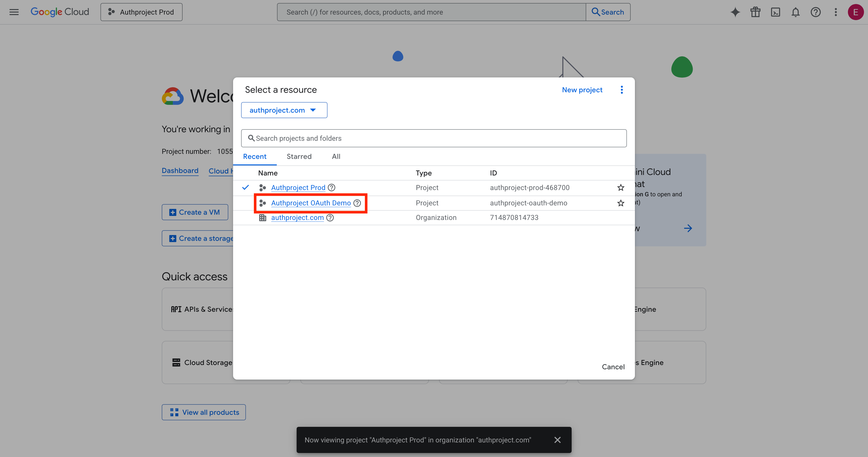Show help tooltip for Authproject OAuth Demo
Viewport: 868px width, 457px height.
point(357,203)
